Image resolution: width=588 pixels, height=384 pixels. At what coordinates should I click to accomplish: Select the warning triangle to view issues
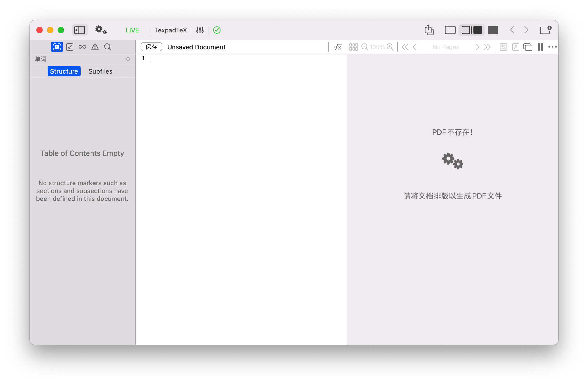(95, 47)
